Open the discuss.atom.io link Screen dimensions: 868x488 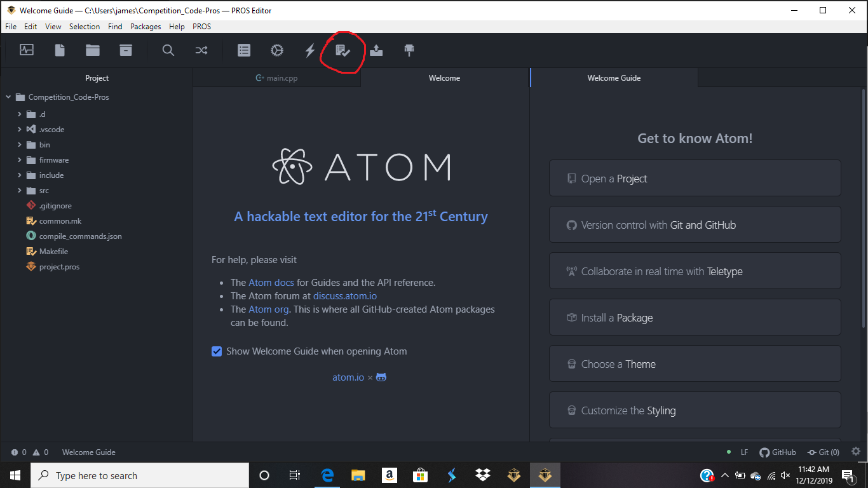point(345,296)
